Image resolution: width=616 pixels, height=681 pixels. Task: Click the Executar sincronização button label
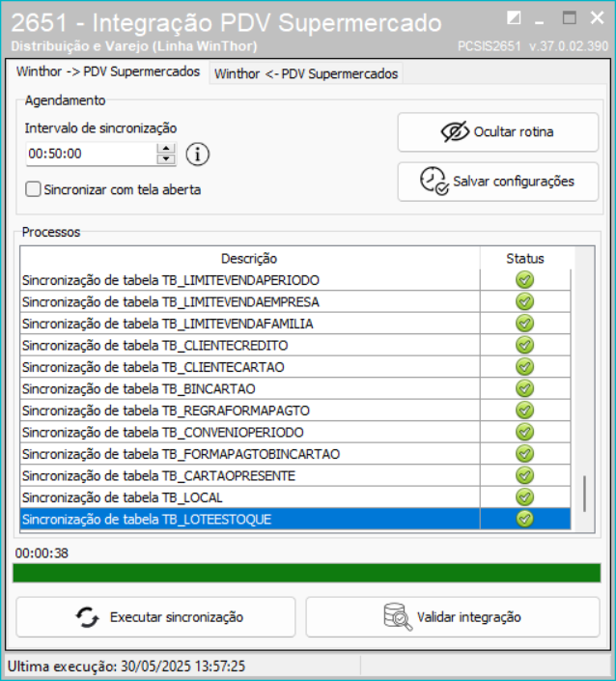[x=177, y=617]
